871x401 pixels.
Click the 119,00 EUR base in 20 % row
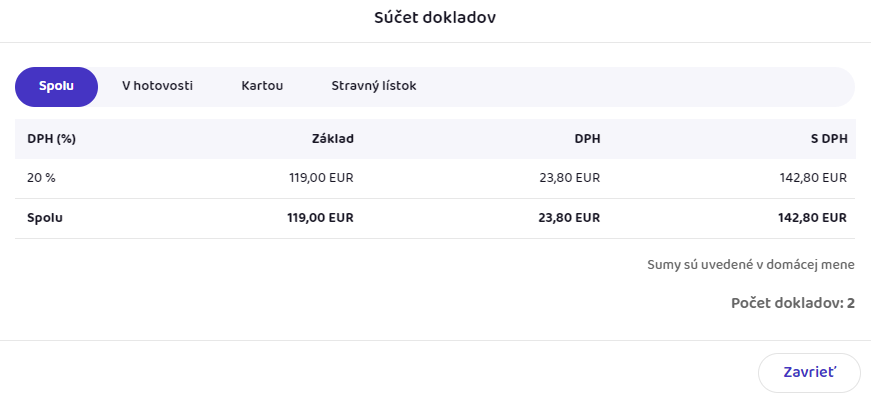tap(320, 178)
